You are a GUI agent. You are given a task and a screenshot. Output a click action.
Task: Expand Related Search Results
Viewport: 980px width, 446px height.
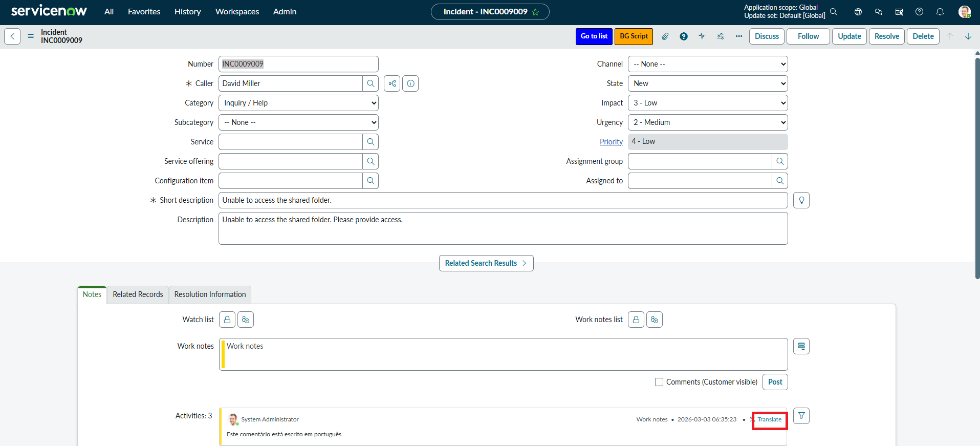[x=486, y=263]
